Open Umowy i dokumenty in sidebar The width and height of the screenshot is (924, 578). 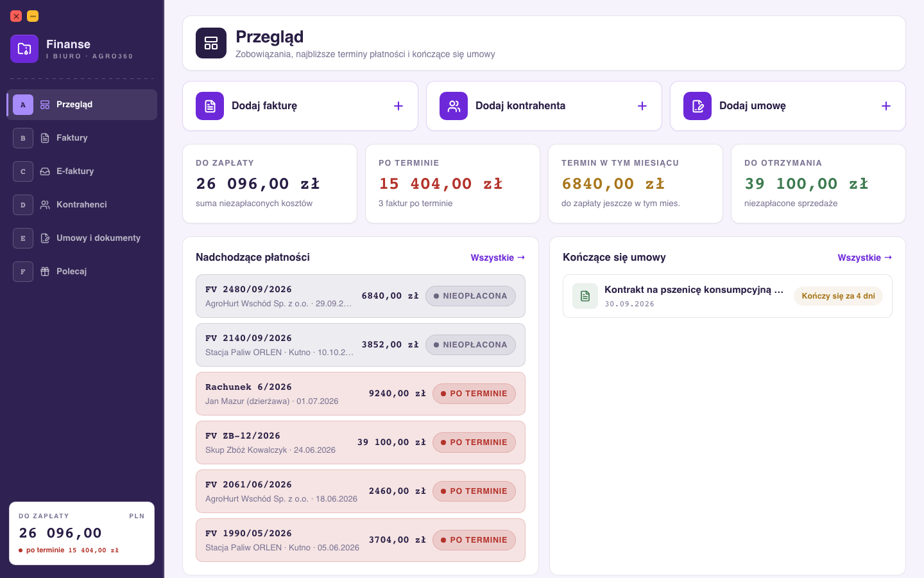(82, 238)
